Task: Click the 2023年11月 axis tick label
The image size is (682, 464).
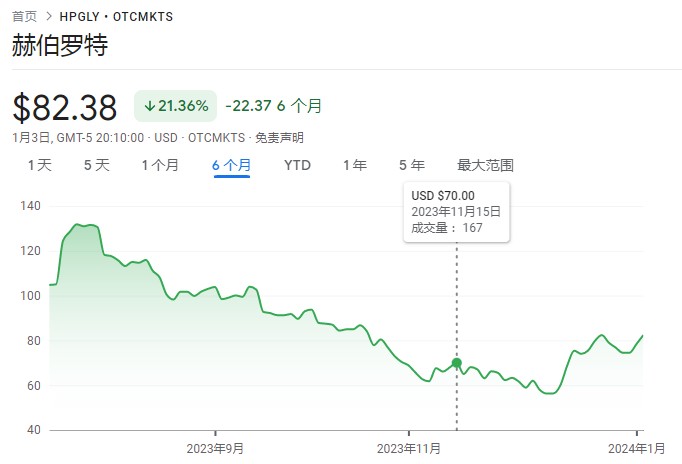Action: tap(409, 448)
